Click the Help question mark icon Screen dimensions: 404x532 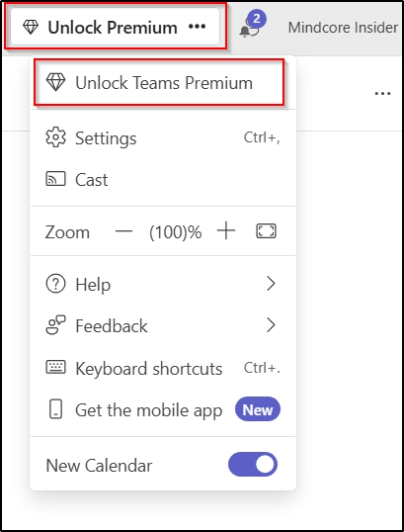click(x=55, y=284)
